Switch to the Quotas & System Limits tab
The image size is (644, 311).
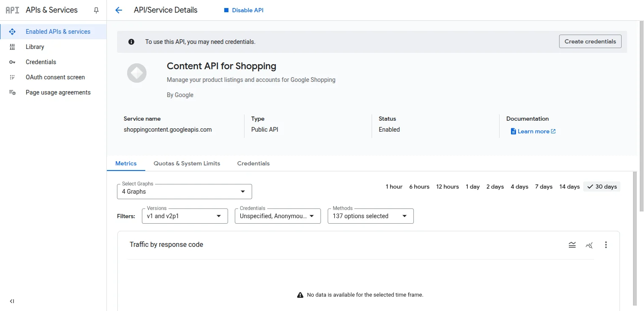(187, 163)
